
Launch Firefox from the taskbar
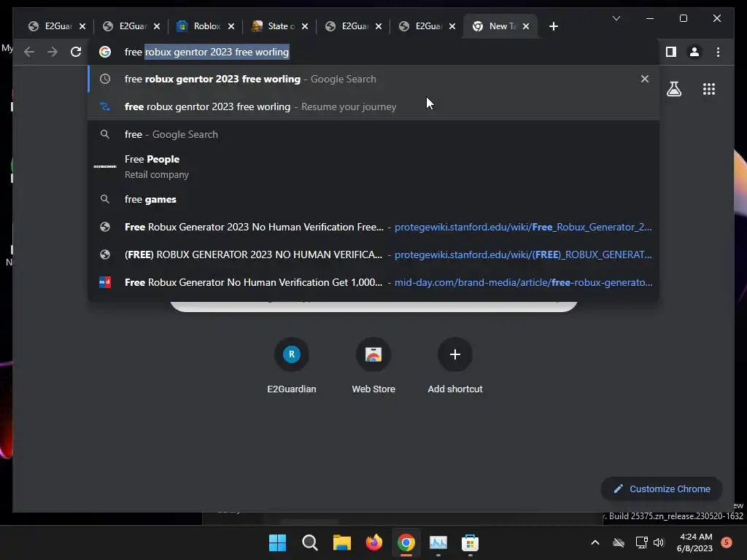(374, 542)
